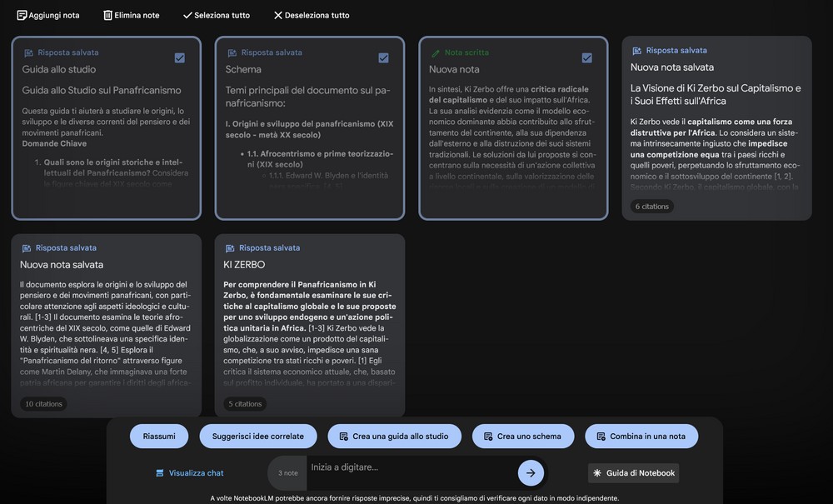Uncheck the Schema note checkbox
Image resolution: width=833 pixels, height=504 pixels.
383,57
